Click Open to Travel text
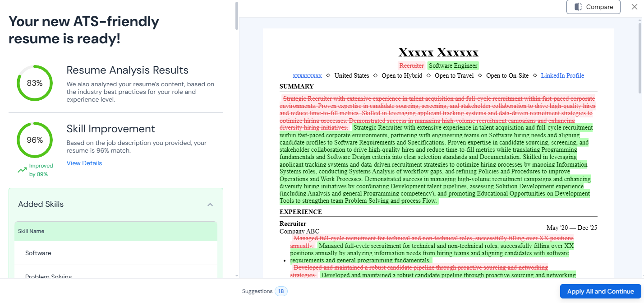 454,75
